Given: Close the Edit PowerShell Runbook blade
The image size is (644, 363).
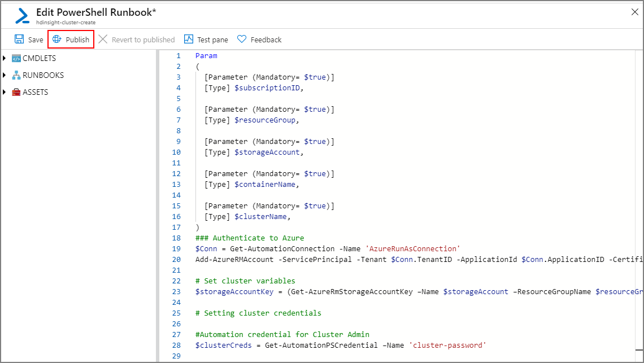Looking at the screenshot, I should 635,12.
